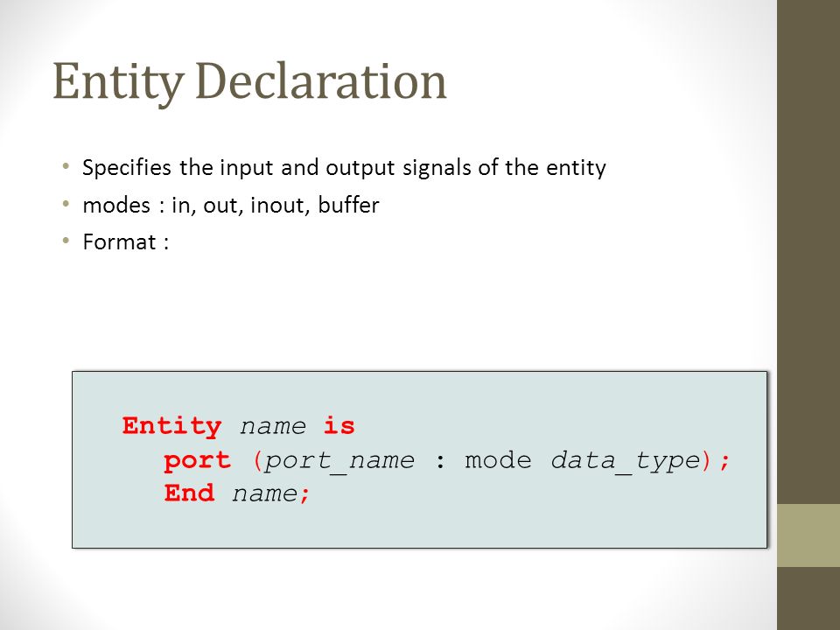Select the italic 'data_type' placeholder
The image size is (840, 630).
click(626, 461)
